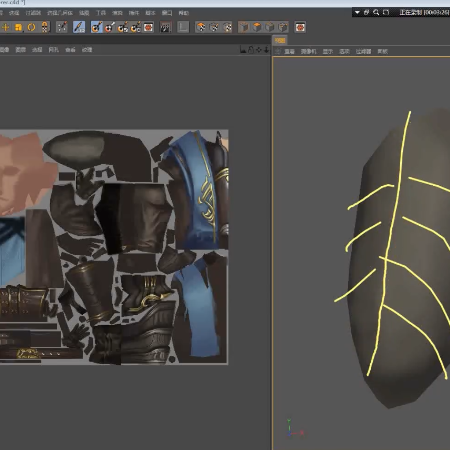Click the histogram icon in texture view header
Image resolution: width=450 pixels, height=450 pixels.
(243, 50)
